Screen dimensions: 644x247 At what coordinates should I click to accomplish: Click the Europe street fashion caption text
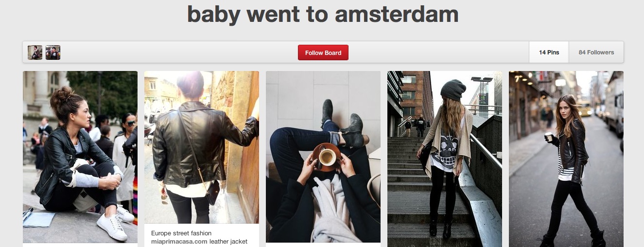181,233
